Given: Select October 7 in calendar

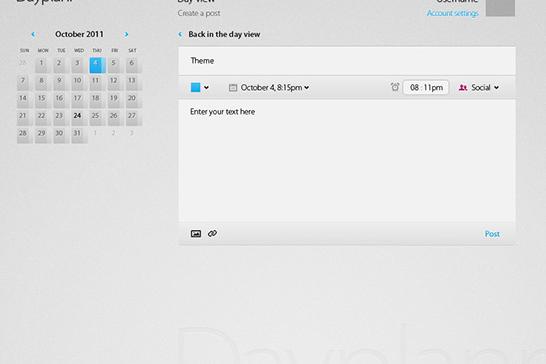Looking at the screenshot, I should click(25, 83).
